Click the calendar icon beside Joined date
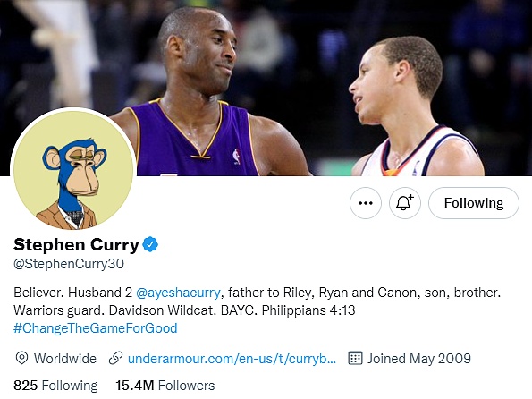 (x=355, y=358)
